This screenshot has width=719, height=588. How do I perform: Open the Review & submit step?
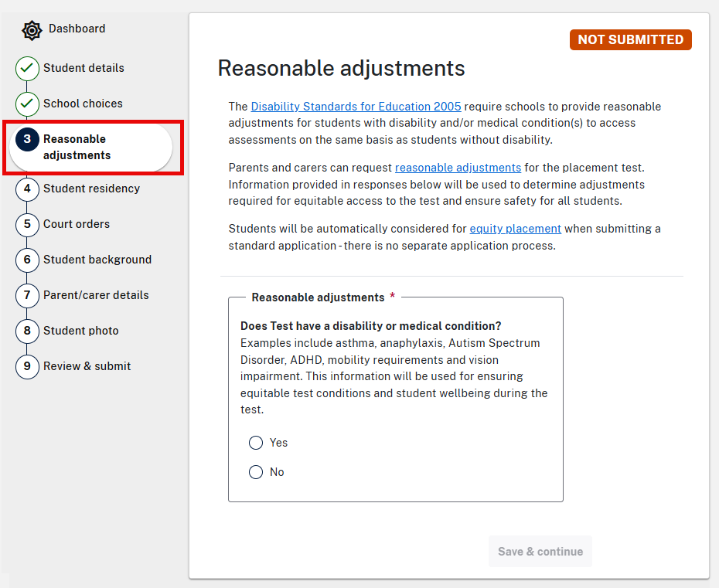point(87,367)
